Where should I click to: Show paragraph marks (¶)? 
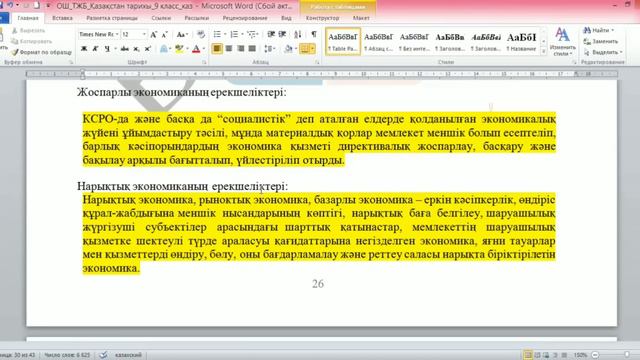[313, 34]
